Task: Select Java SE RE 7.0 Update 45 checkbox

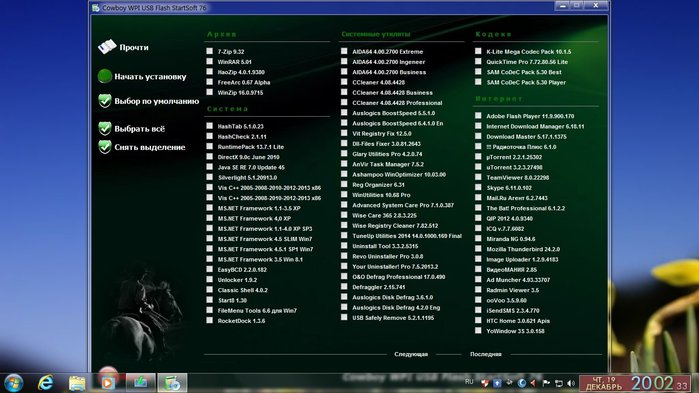Action: pyautogui.click(x=210, y=167)
